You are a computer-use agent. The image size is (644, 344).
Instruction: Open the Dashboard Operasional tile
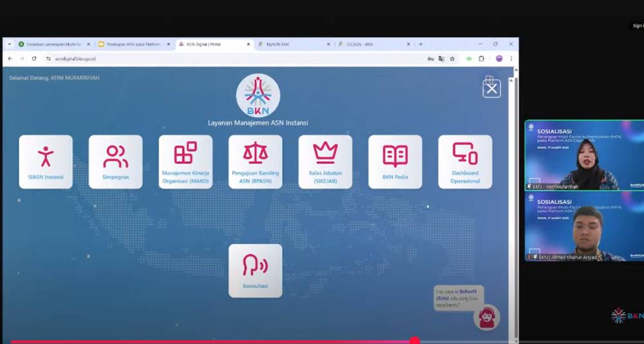[465, 162]
